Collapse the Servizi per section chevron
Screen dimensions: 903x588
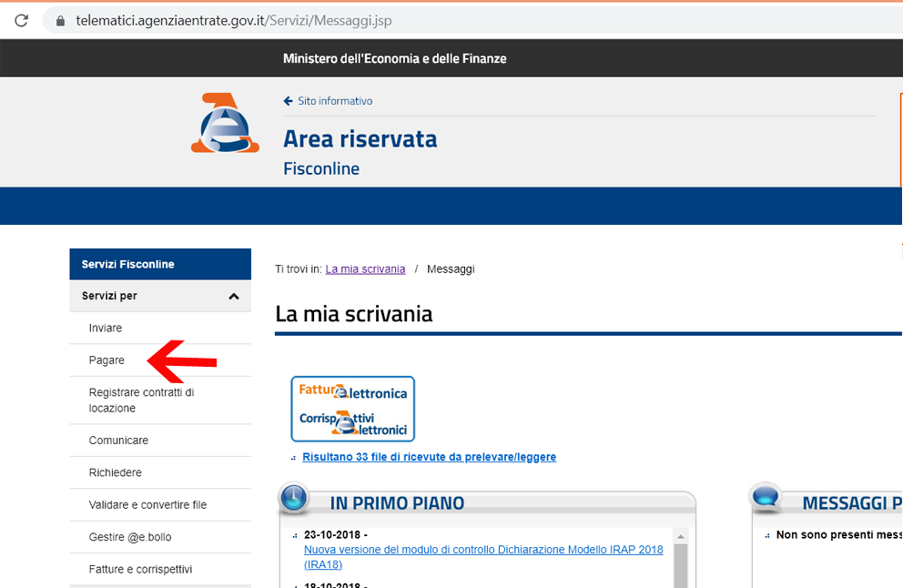click(234, 296)
